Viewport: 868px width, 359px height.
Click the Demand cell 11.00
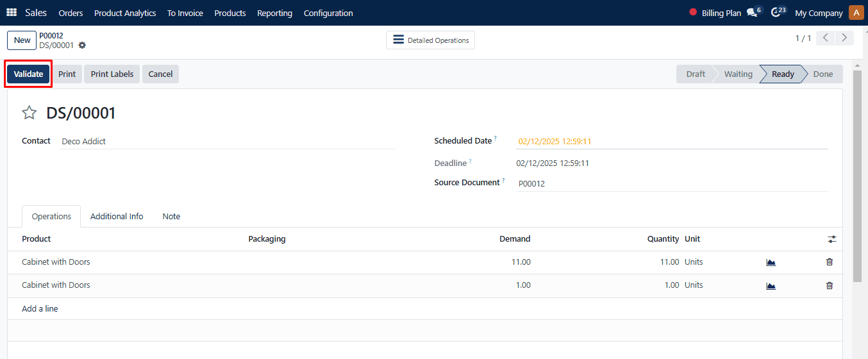point(520,262)
